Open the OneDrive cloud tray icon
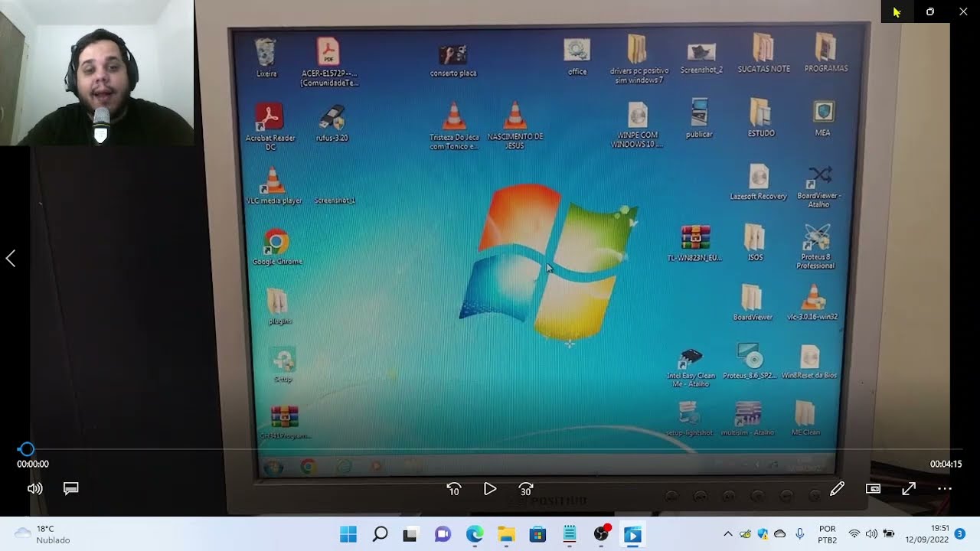 click(x=780, y=534)
